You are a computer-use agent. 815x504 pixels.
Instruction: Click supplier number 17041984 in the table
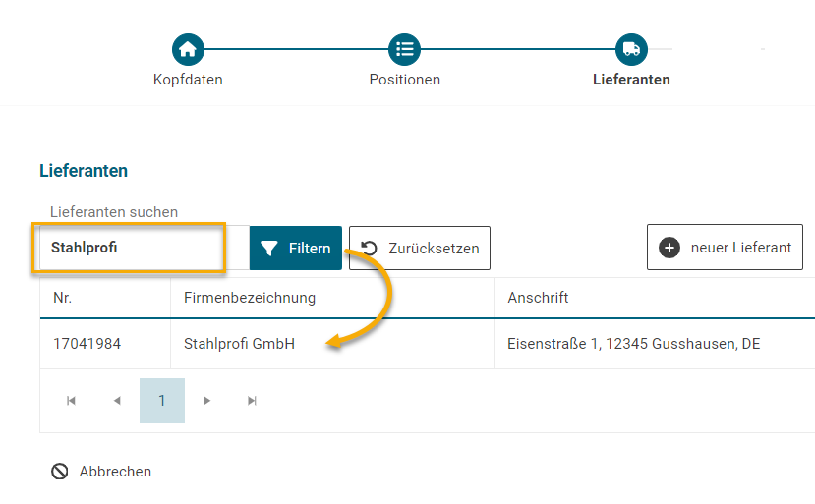pyautogui.click(x=87, y=344)
